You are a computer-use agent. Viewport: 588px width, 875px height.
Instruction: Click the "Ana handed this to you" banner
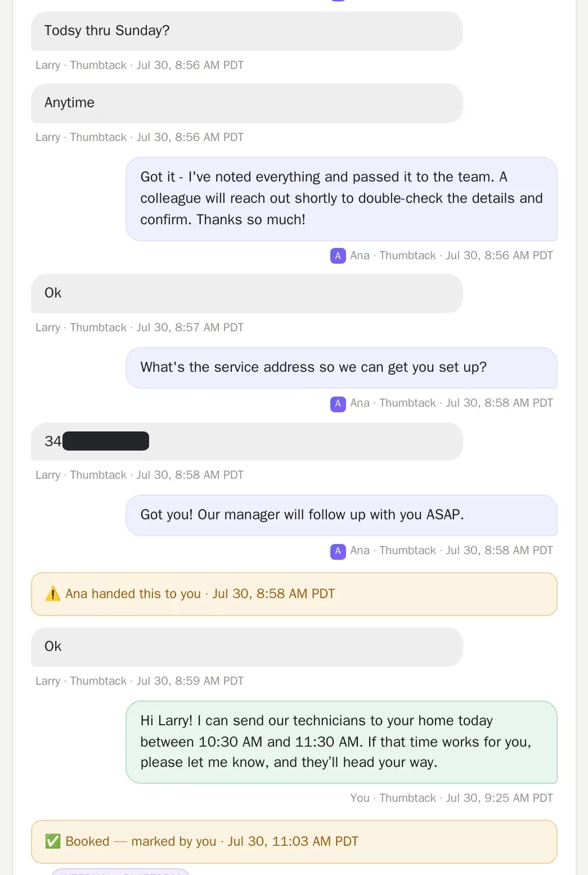(x=294, y=594)
